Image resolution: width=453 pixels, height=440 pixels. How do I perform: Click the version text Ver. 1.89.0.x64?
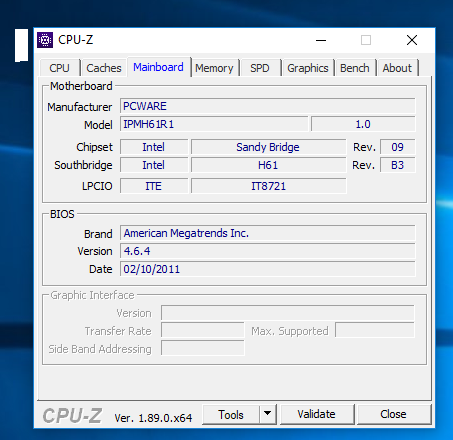coord(153,418)
